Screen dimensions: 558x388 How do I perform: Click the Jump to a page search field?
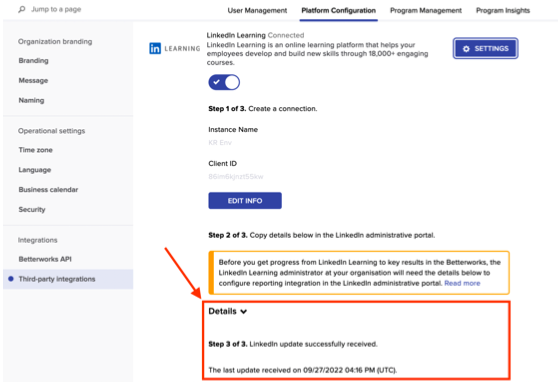(x=56, y=9)
